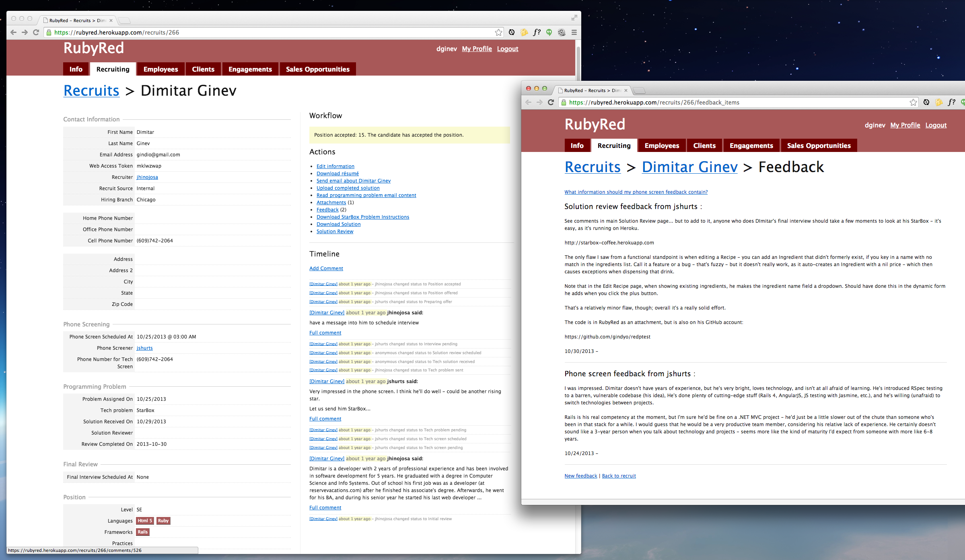Click the forward arrow in the Feedback window
The width and height of the screenshot is (965, 560).
click(x=540, y=103)
